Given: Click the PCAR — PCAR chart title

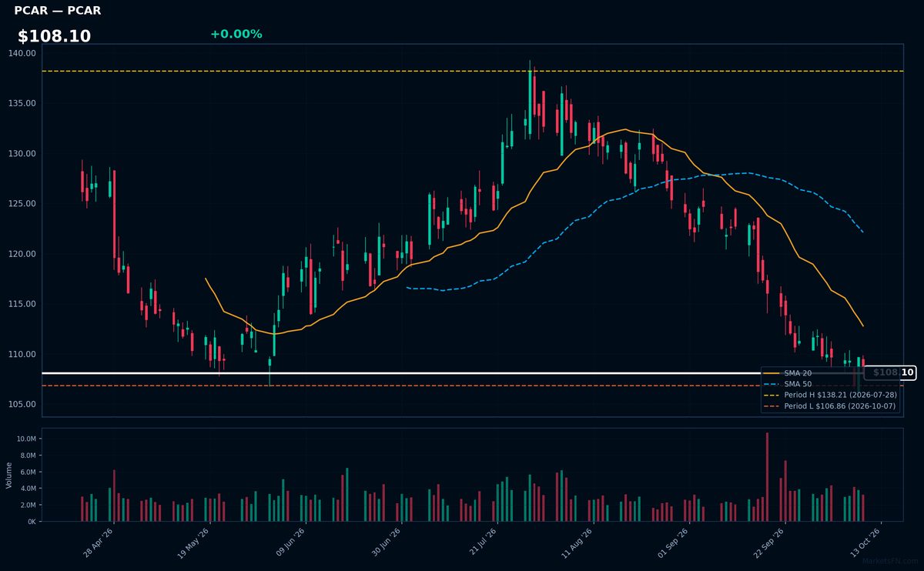Looking at the screenshot, I should (x=57, y=11).
